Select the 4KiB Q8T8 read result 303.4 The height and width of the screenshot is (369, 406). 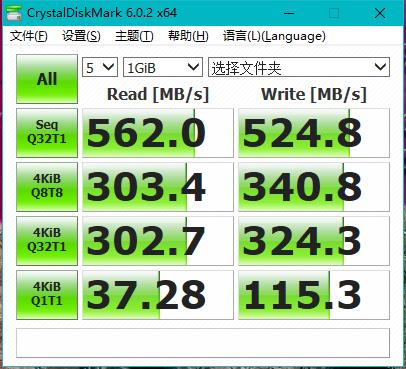pos(158,187)
